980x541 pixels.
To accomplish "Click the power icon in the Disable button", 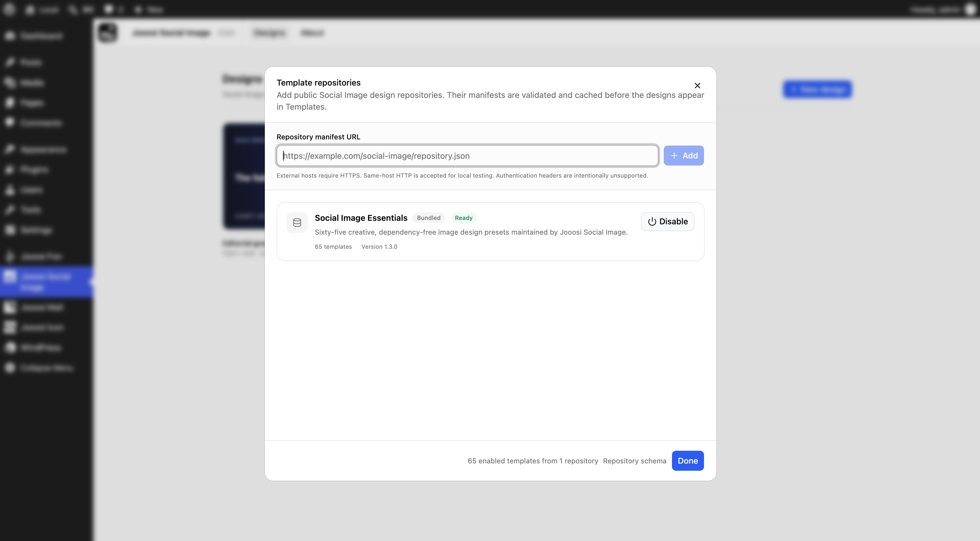I will click(652, 221).
